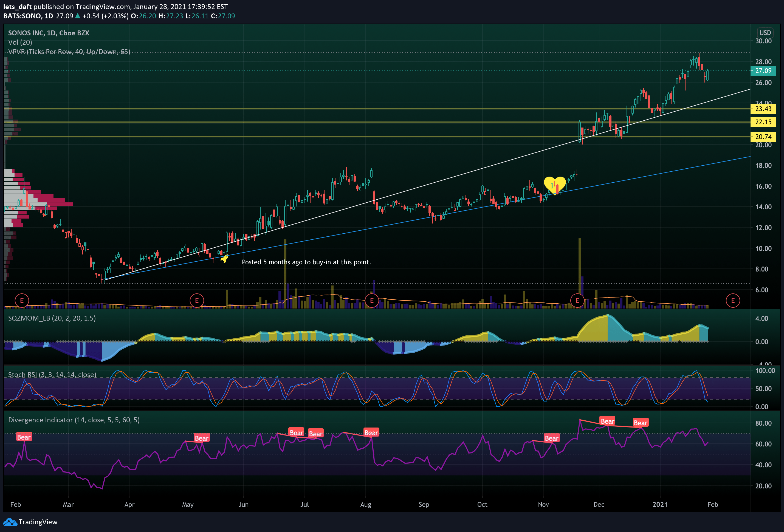The image size is (784, 532).
Task: Select the yellow rocket icon near late May
Action: pos(224,259)
